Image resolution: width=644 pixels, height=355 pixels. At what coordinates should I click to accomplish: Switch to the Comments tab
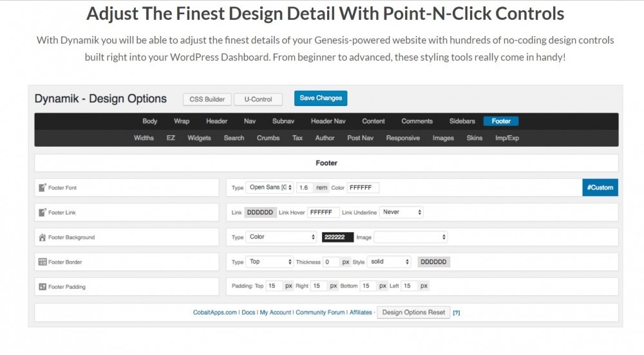[417, 122]
